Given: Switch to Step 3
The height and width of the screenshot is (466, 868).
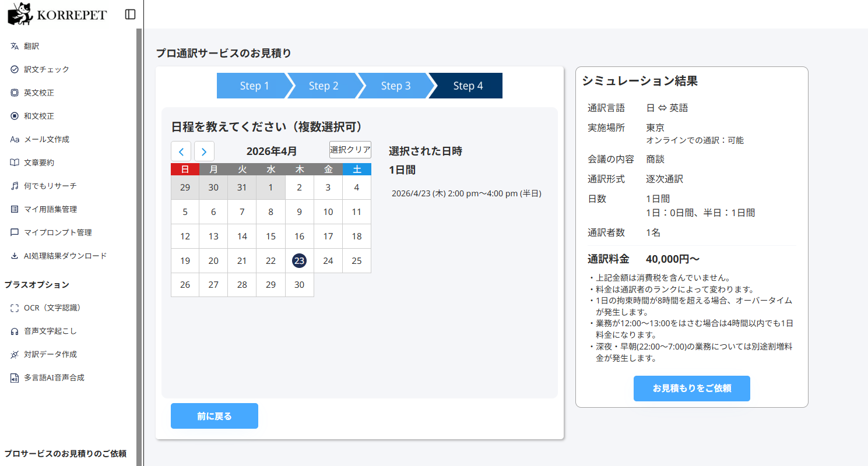Looking at the screenshot, I should coord(396,86).
